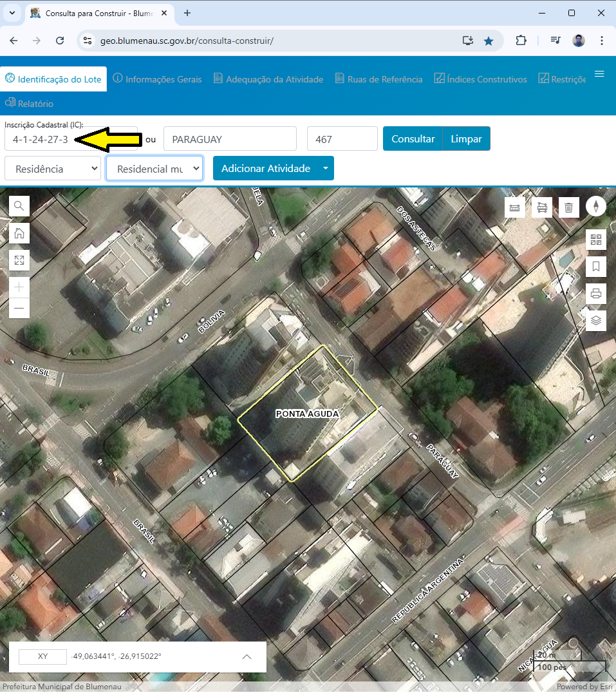Open the map bookmarks panel

[595, 266]
